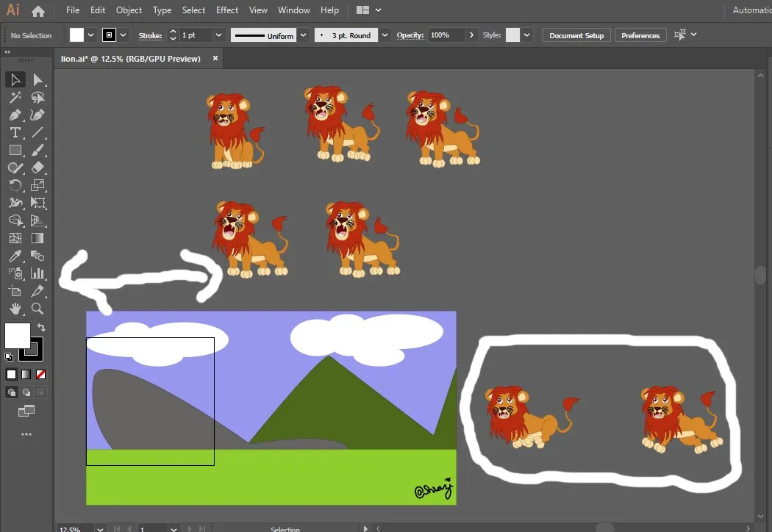
Task: Set paint to None (red slash)
Action: [41, 375]
